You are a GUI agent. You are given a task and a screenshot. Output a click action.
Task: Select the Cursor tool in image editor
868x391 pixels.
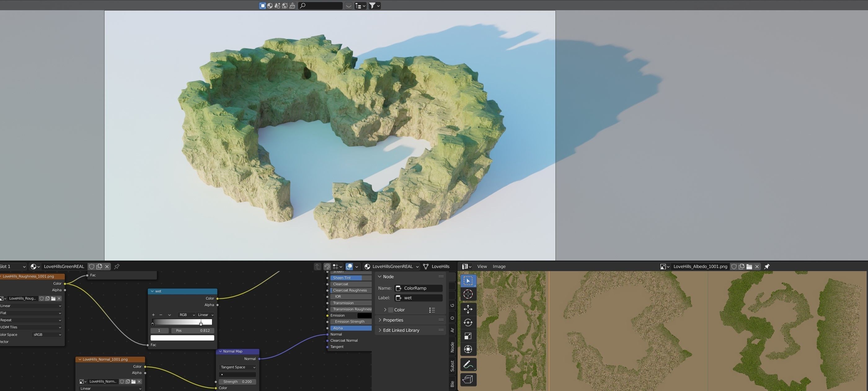468,294
